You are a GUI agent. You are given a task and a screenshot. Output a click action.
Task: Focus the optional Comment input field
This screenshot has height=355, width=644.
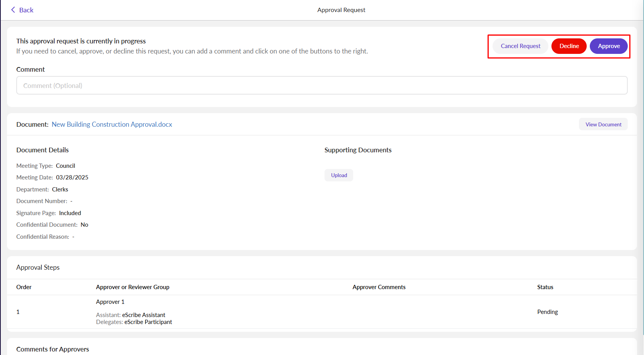tap(321, 86)
